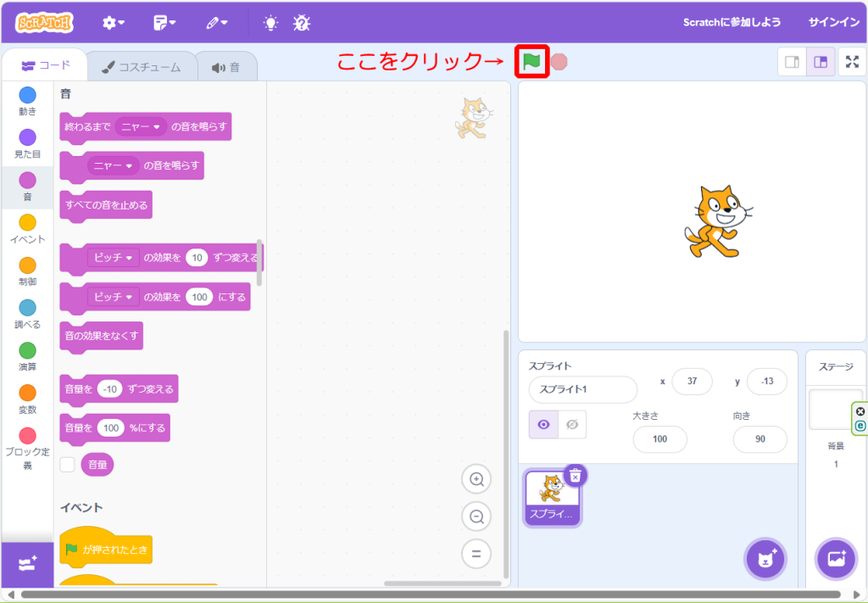Screen dimensions: 868x603
Task: Enable the 音量 reporter checkbox
Action: coord(68,465)
